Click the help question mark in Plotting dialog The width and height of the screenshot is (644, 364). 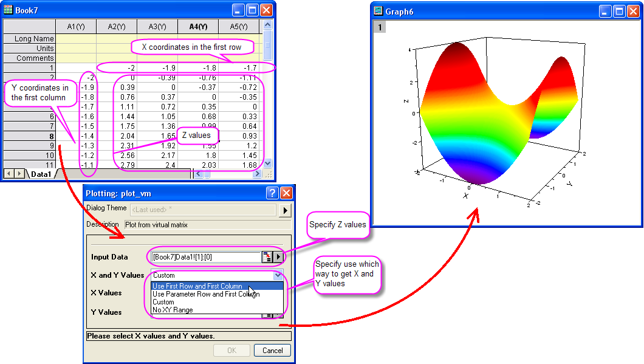click(272, 193)
